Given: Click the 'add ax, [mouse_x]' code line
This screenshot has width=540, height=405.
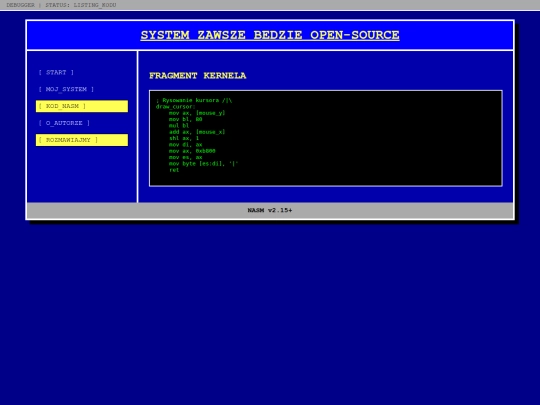Looking at the screenshot, I should pos(197,132).
